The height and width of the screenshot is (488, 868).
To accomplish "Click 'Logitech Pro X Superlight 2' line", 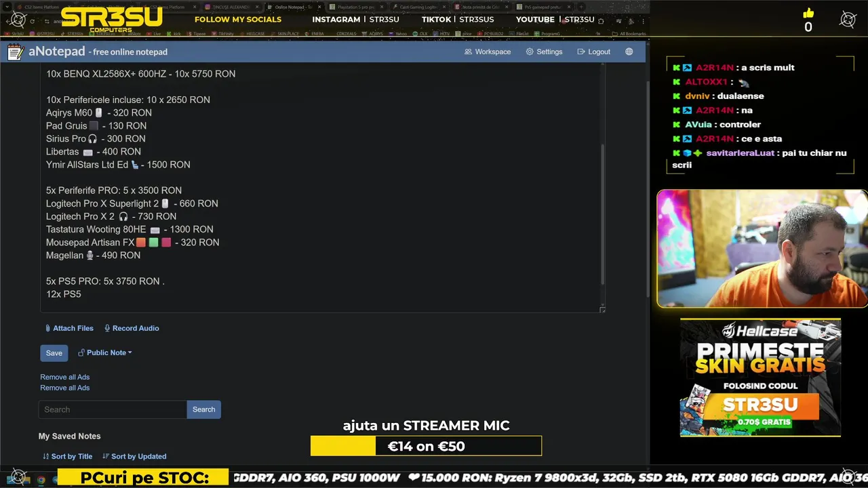I will 132,203.
